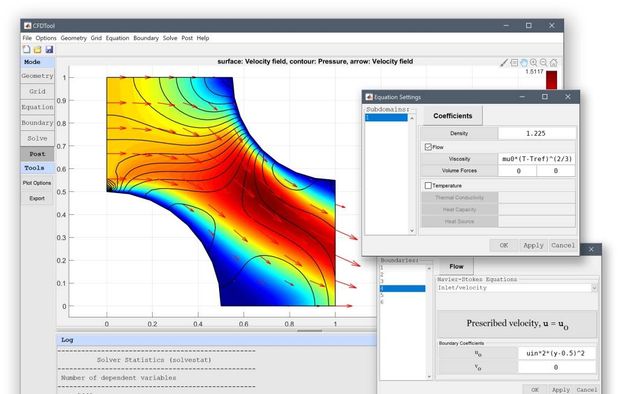Click the zoom in magnifier above plot
Screen dimensions: 618x394
(534, 63)
